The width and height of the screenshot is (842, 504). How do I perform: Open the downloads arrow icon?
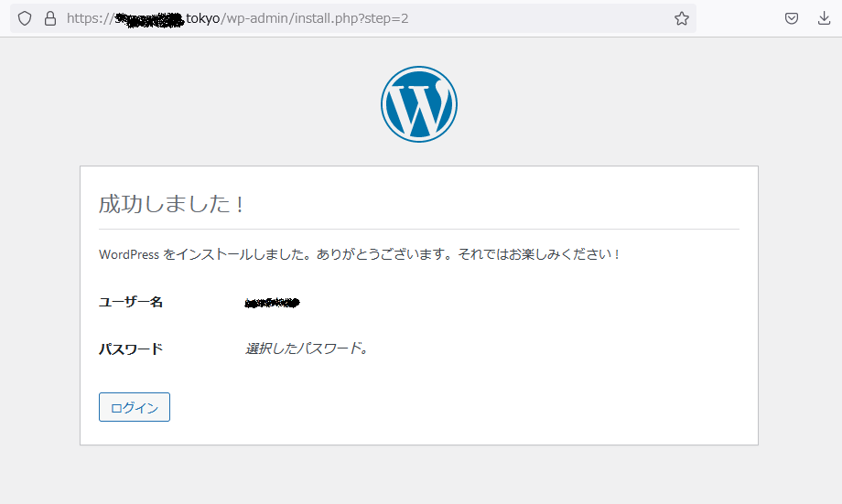point(824,18)
